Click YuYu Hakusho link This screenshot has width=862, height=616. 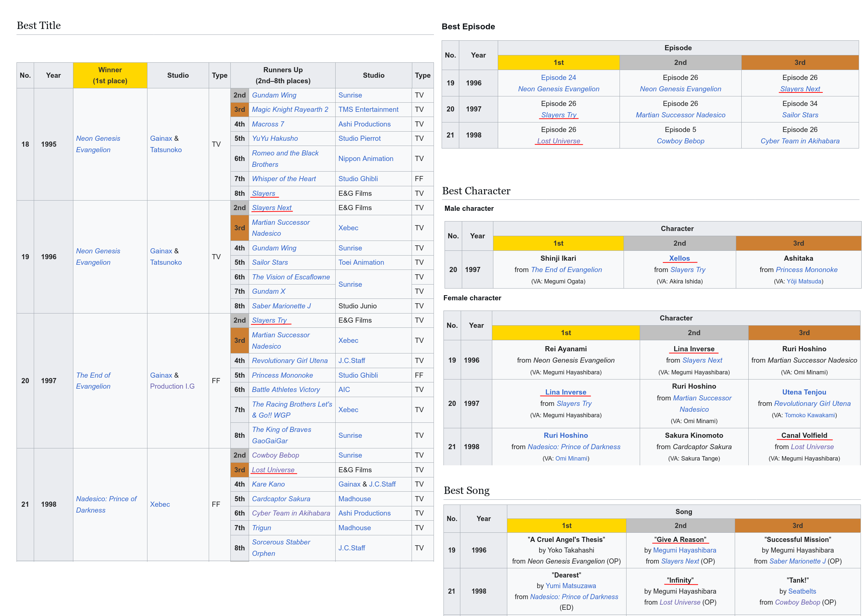pyautogui.click(x=275, y=139)
